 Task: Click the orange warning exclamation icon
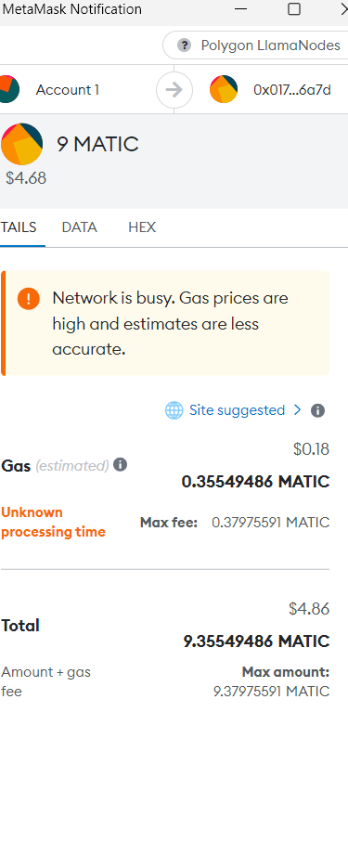pos(28,299)
